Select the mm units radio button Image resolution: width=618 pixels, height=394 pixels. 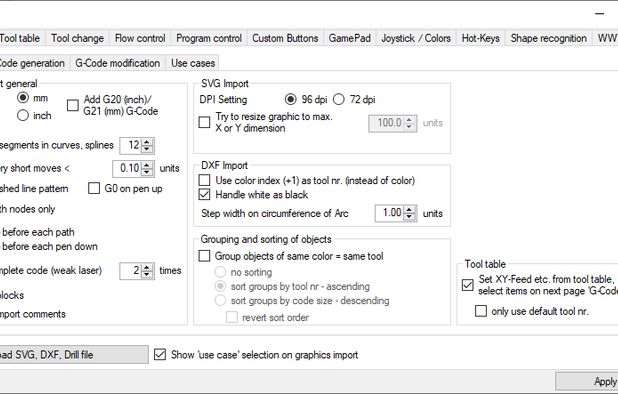tap(23, 97)
